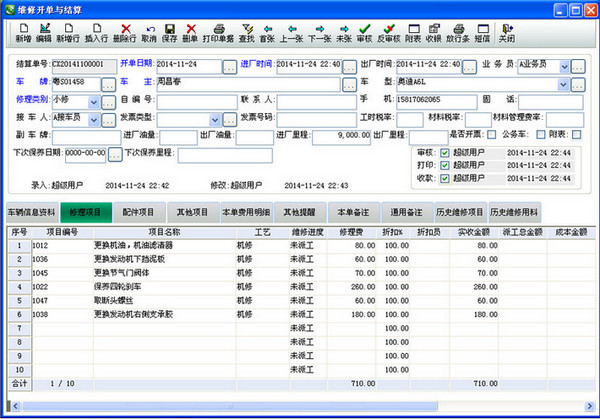Click the 保存 (Save) toolbar icon
This screenshot has width=600, height=419.
(x=171, y=33)
